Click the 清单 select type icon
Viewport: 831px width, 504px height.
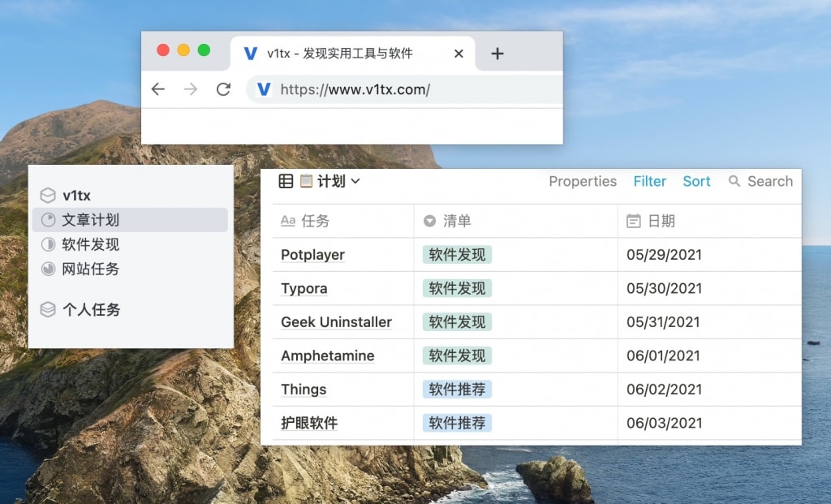[x=430, y=221]
